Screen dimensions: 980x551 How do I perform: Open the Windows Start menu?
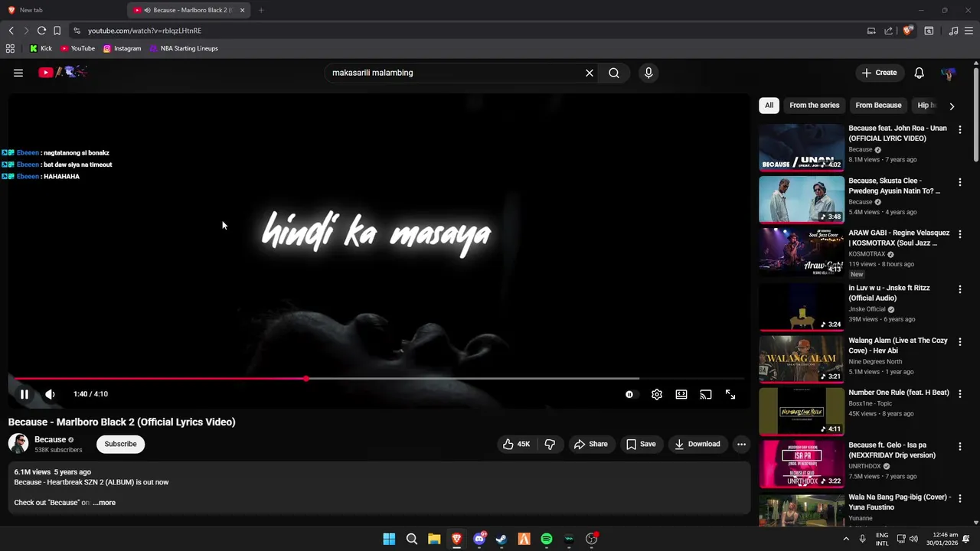click(389, 539)
